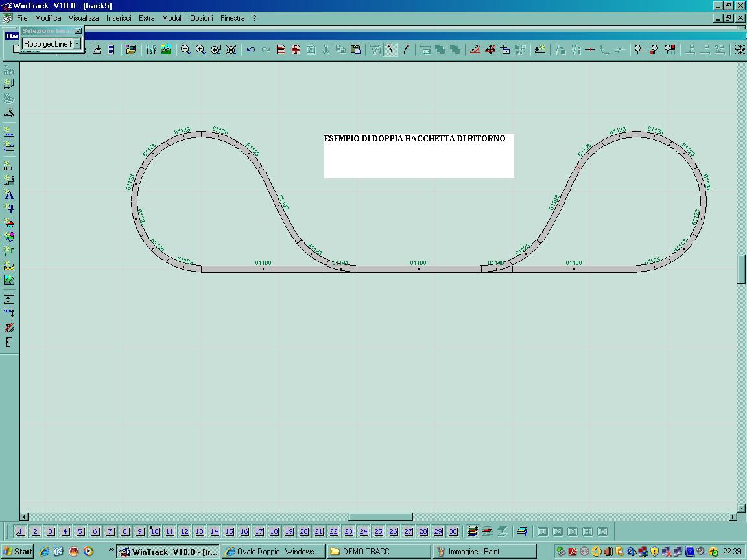The height and width of the screenshot is (560, 747).
Task: Click the zoom window magnifier icon
Action: [216, 49]
